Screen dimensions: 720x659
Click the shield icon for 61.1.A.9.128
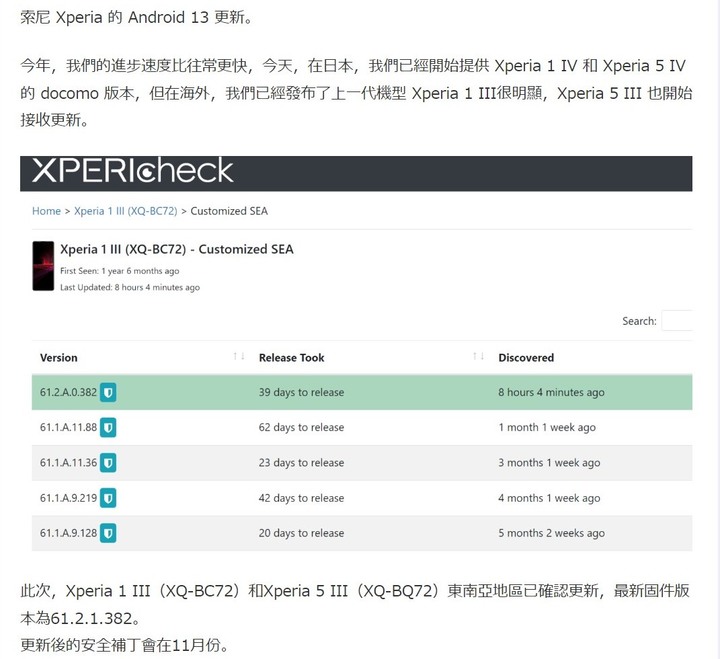pos(108,533)
